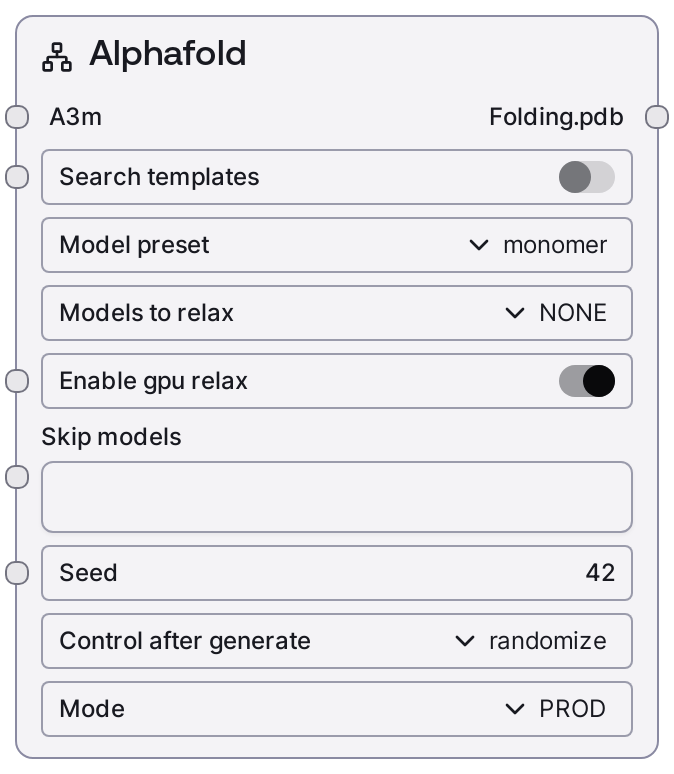Click the Alphafold node title
The height and width of the screenshot is (774, 674).
(167, 54)
